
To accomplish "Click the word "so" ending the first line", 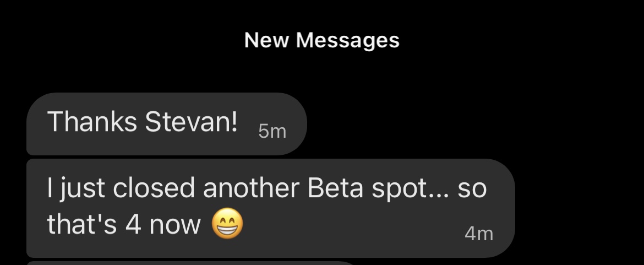I will (x=472, y=189).
